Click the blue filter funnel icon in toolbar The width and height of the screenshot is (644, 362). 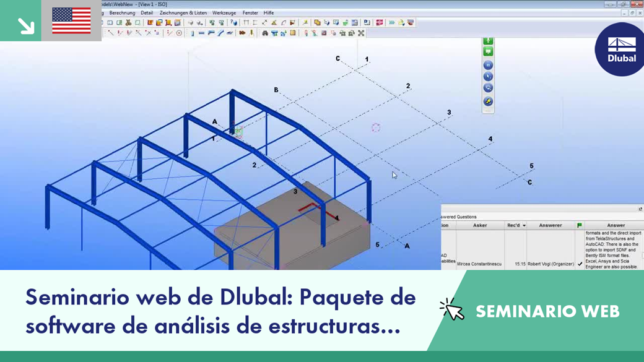[274, 33]
